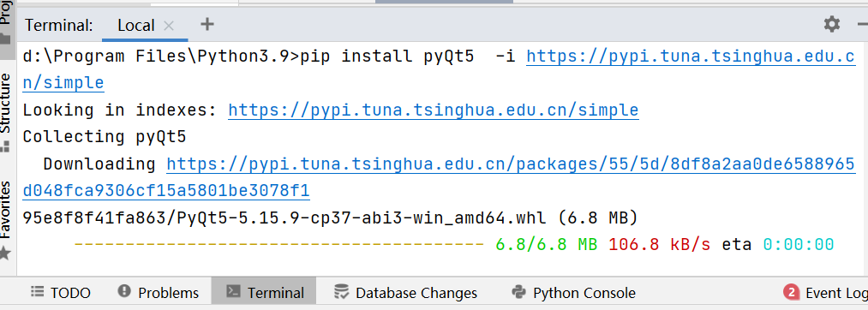Open the TODO tool window

coord(60,293)
